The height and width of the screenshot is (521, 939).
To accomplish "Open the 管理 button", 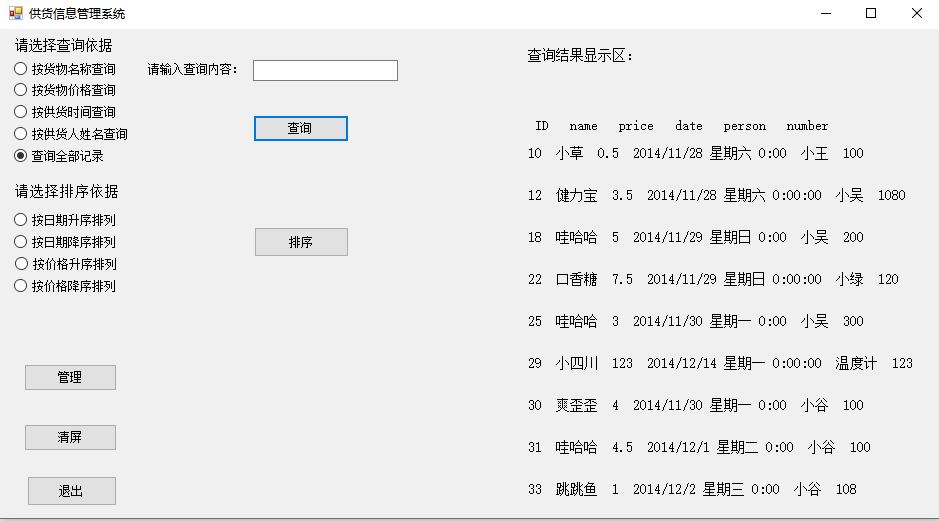I will pyautogui.click(x=70, y=377).
